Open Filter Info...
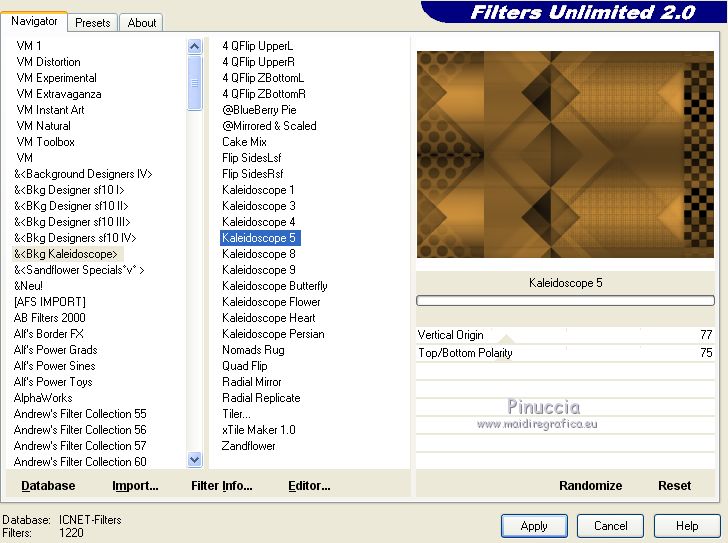728x543 pixels. (221, 485)
